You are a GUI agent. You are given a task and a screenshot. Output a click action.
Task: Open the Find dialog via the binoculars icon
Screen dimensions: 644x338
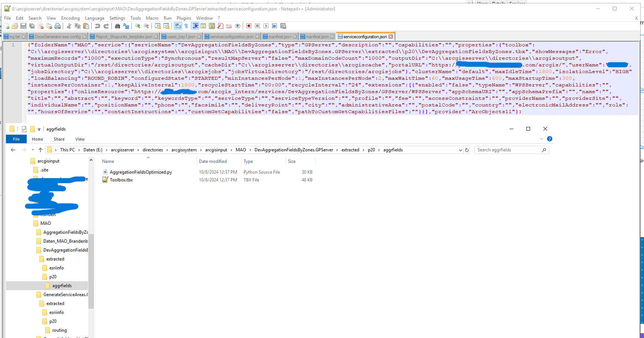point(117,26)
